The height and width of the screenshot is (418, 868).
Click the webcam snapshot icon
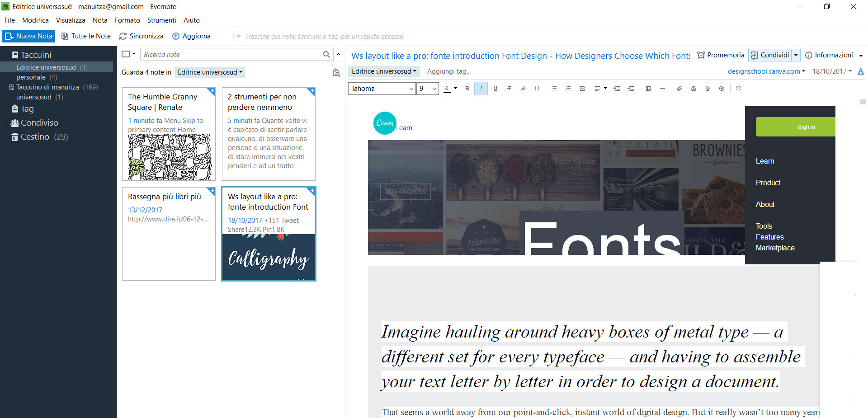[708, 89]
